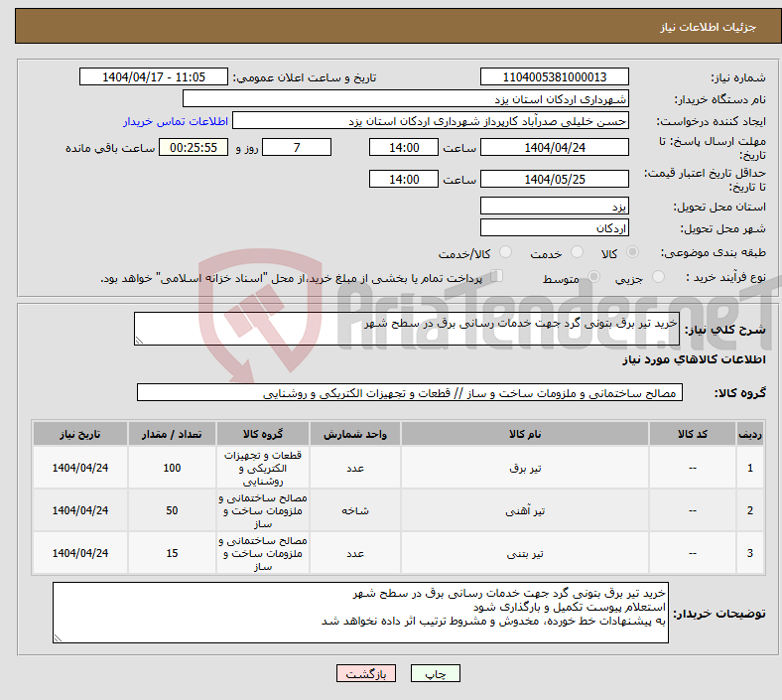Click the response deadline time 14:00 field
The image size is (782, 700).
click(x=404, y=147)
